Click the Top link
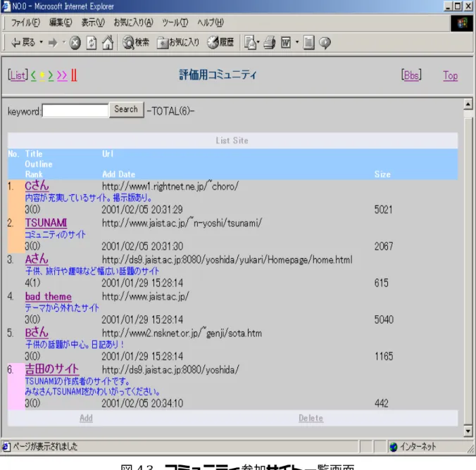 coord(450,75)
